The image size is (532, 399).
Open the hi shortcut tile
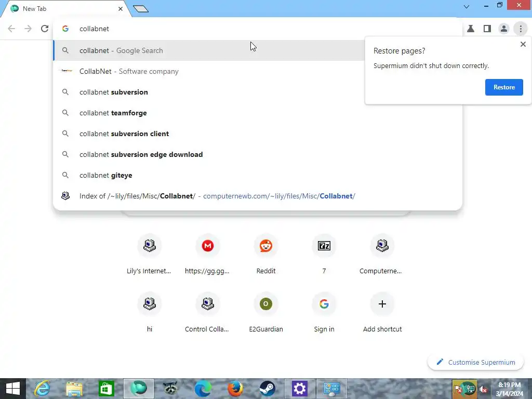point(149,312)
